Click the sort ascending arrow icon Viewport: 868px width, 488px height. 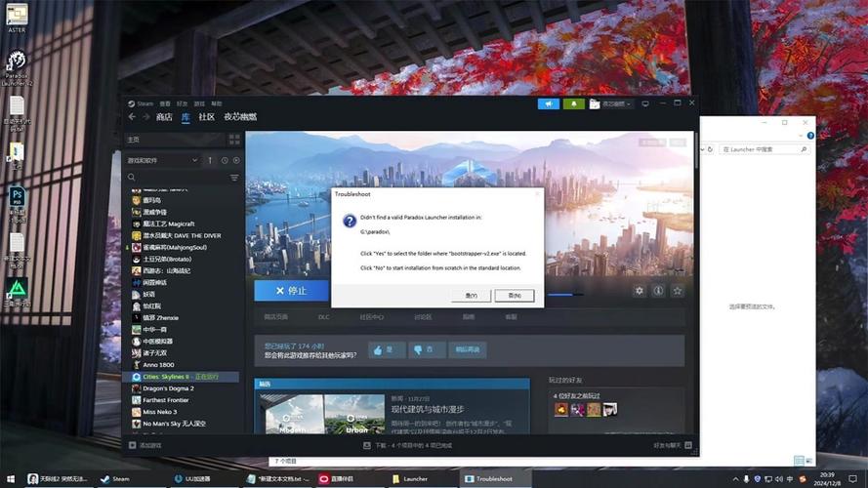point(210,160)
